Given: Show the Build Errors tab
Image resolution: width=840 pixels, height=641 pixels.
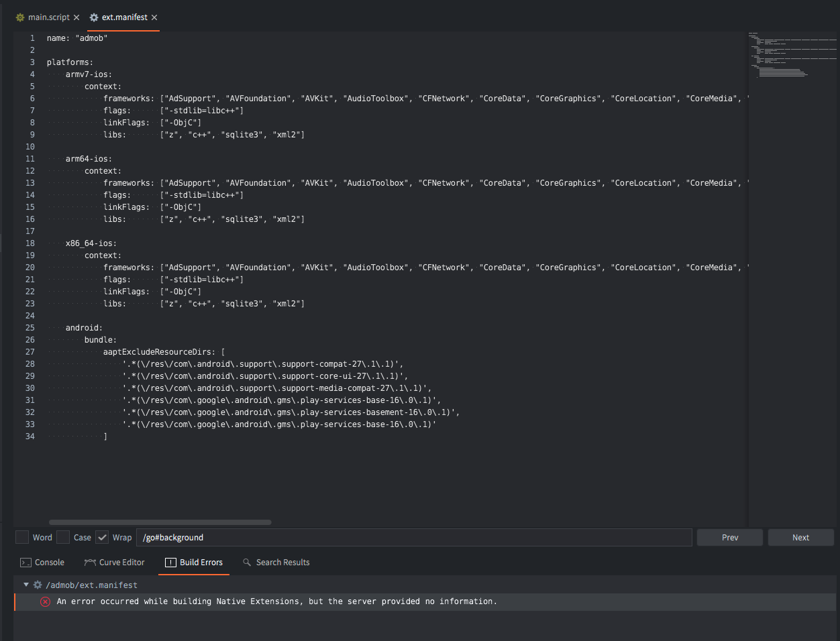Looking at the screenshot, I should click(194, 563).
